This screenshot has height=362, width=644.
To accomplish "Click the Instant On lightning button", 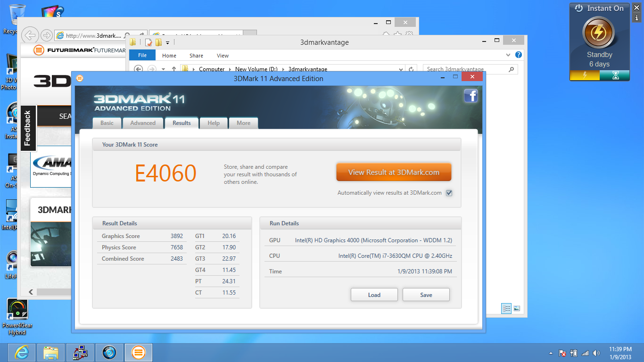I will tap(598, 33).
